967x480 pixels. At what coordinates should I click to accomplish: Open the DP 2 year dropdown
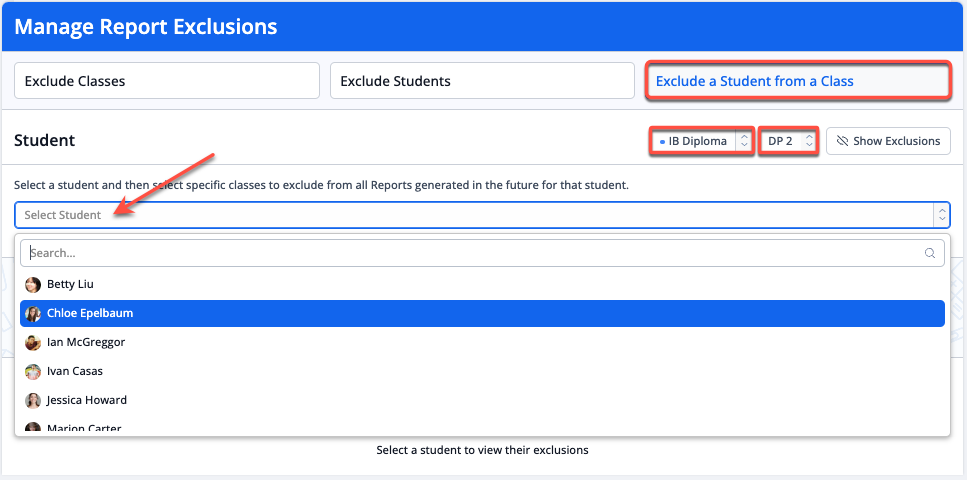[x=789, y=141]
